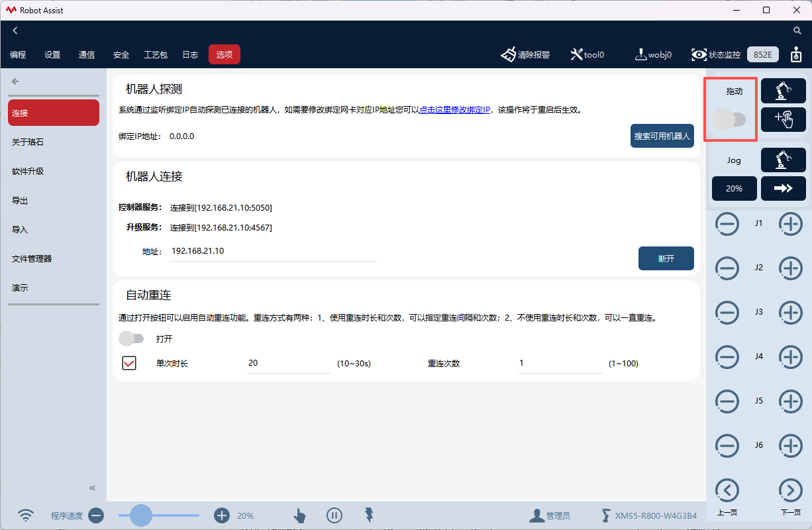Viewport: 812px width, 530px height.
Task: Collapse the left sidebar with double chevron
Action: coord(93,488)
